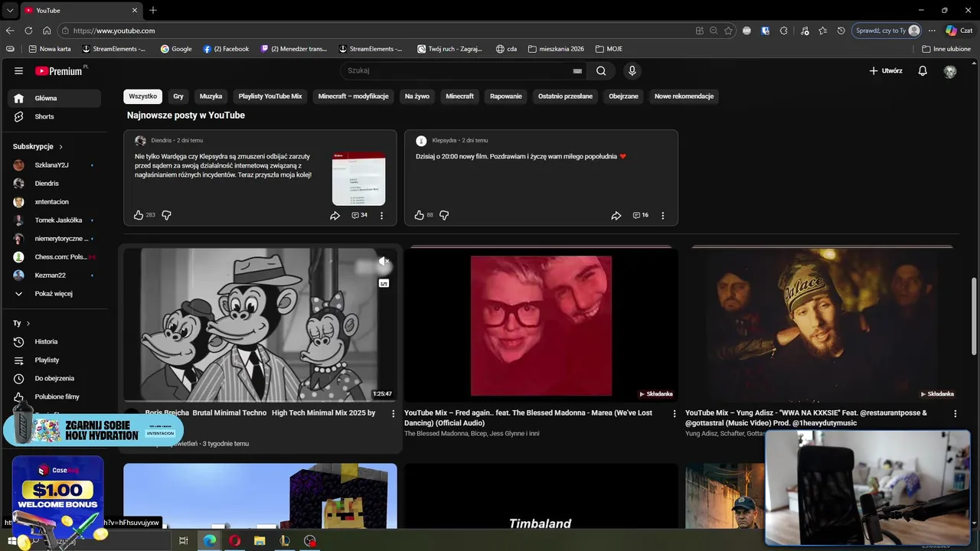980x551 pixels.
Task: Open the browser tab list dropdown
Action: [x=9, y=10]
